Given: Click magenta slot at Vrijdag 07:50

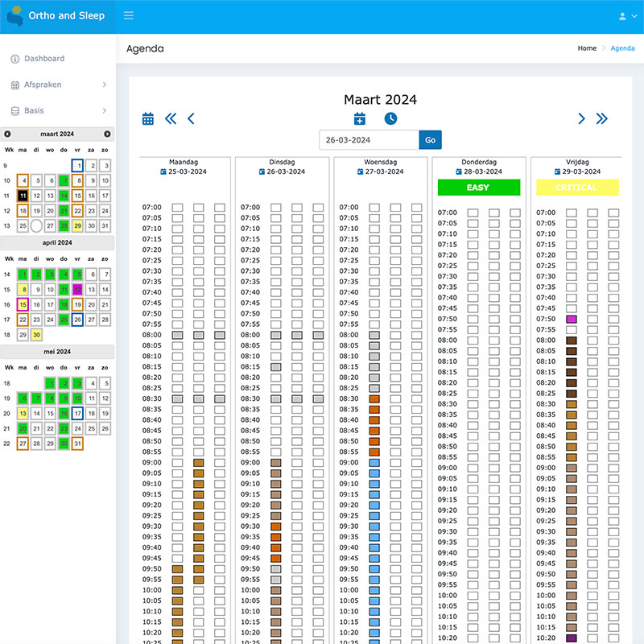Looking at the screenshot, I should click(x=572, y=319).
